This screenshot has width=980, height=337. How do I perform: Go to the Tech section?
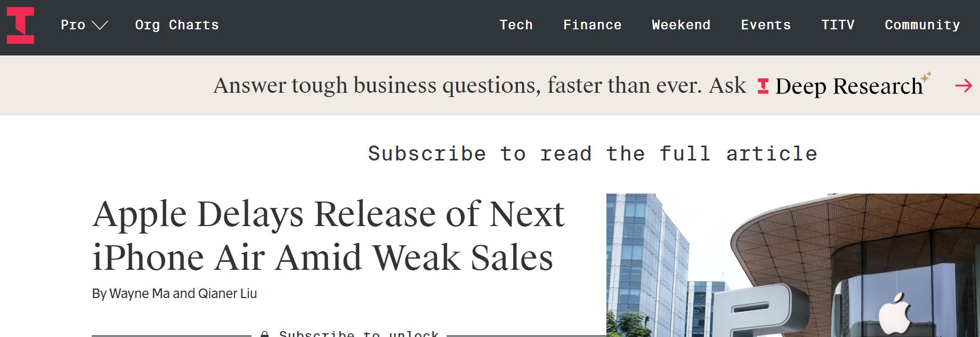[x=516, y=25]
